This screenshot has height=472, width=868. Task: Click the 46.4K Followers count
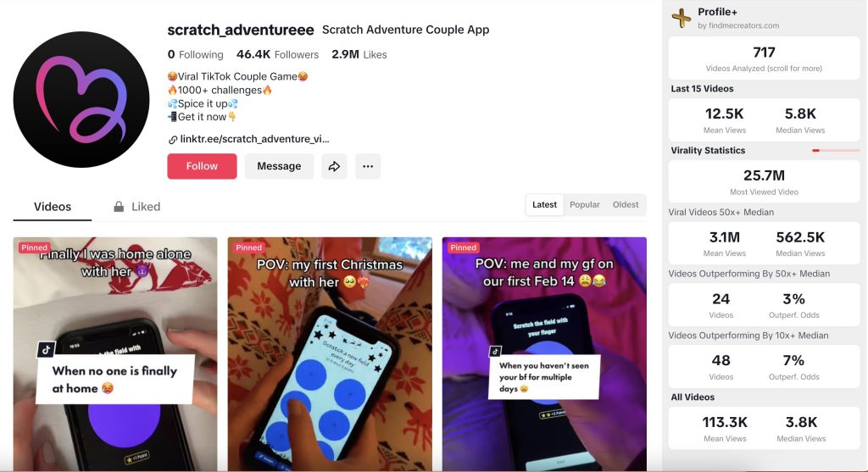pos(277,54)
